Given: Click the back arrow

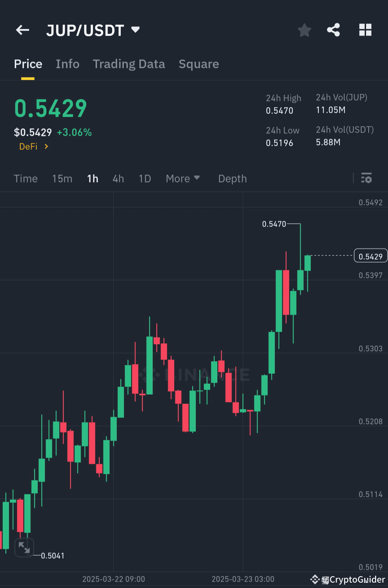Looking at the screenshot, I should pos(22,30).
